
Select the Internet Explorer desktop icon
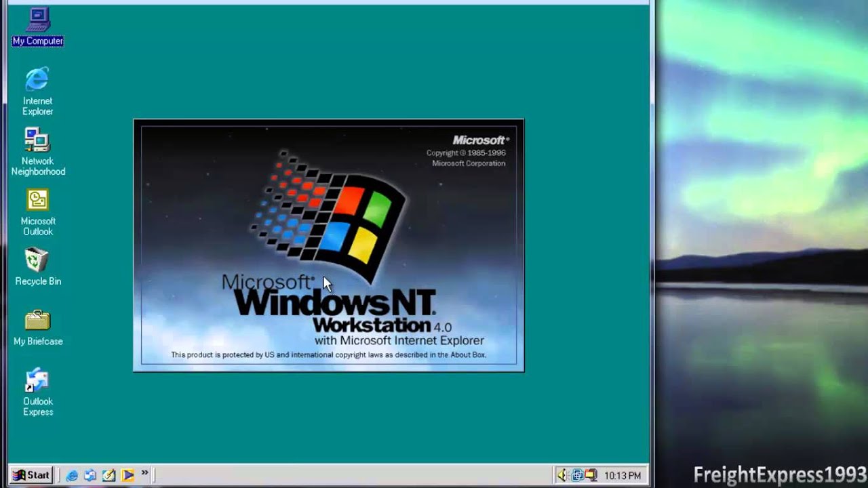37,91
